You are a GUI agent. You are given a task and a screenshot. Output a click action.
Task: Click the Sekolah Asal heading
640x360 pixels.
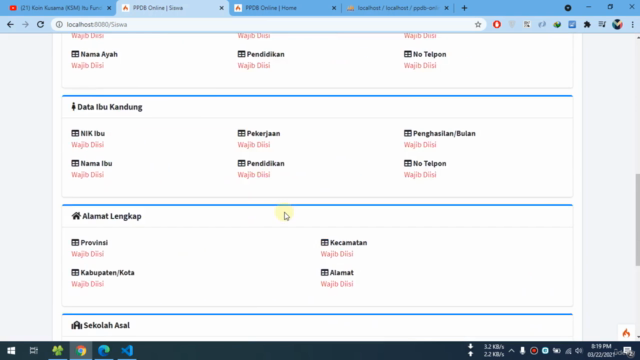pos(107,325)
